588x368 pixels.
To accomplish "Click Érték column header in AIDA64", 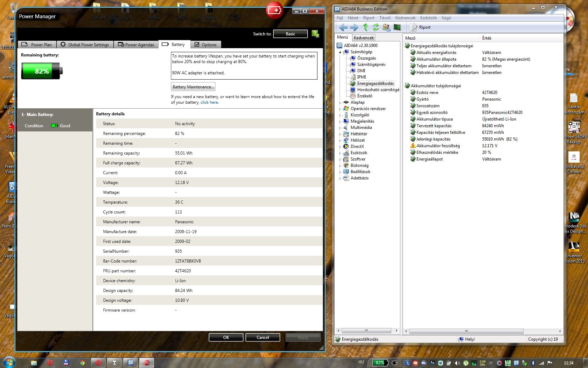I will [521, 38].
